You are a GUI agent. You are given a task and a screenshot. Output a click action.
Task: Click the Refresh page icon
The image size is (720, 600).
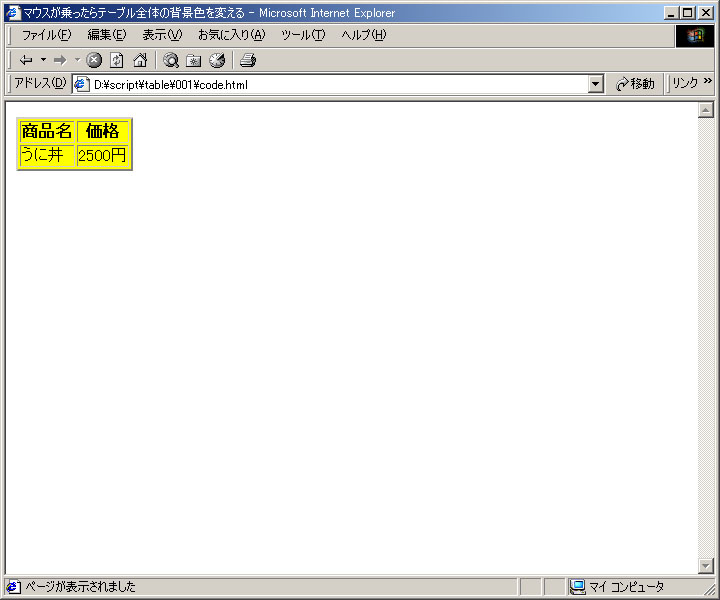click(x=117, y=60)
